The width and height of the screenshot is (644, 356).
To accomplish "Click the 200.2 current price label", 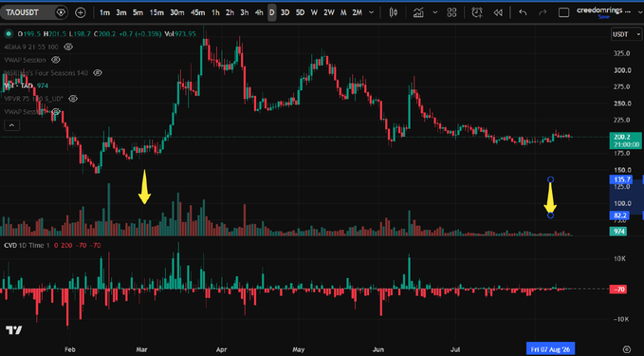I will [626, 141].
